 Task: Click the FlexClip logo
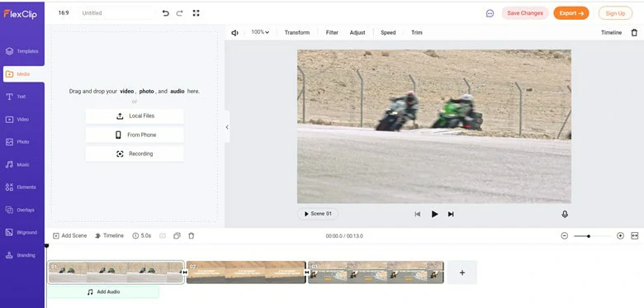pos(20,14)
